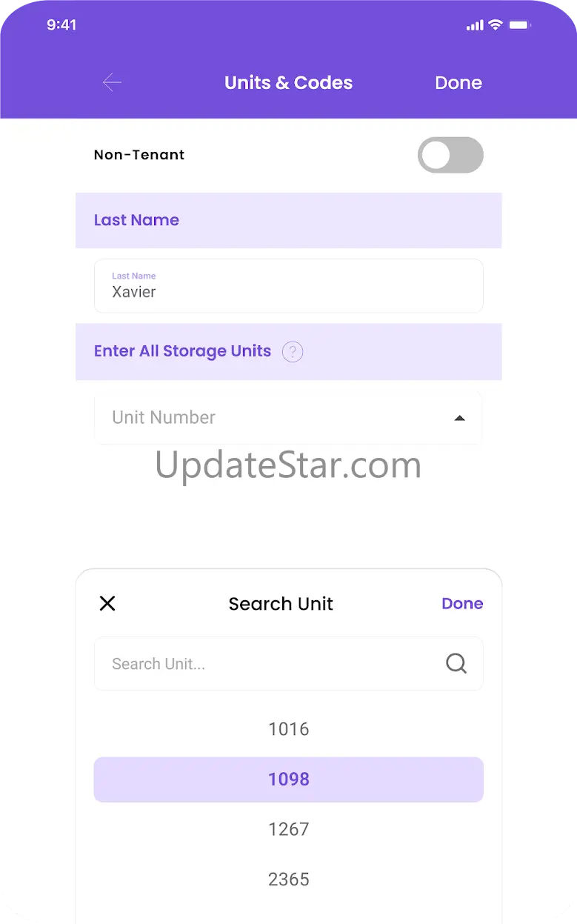This screenshot has width=577, height=924.
Task: Tap the battery status icon
Action: click(519, 25)
